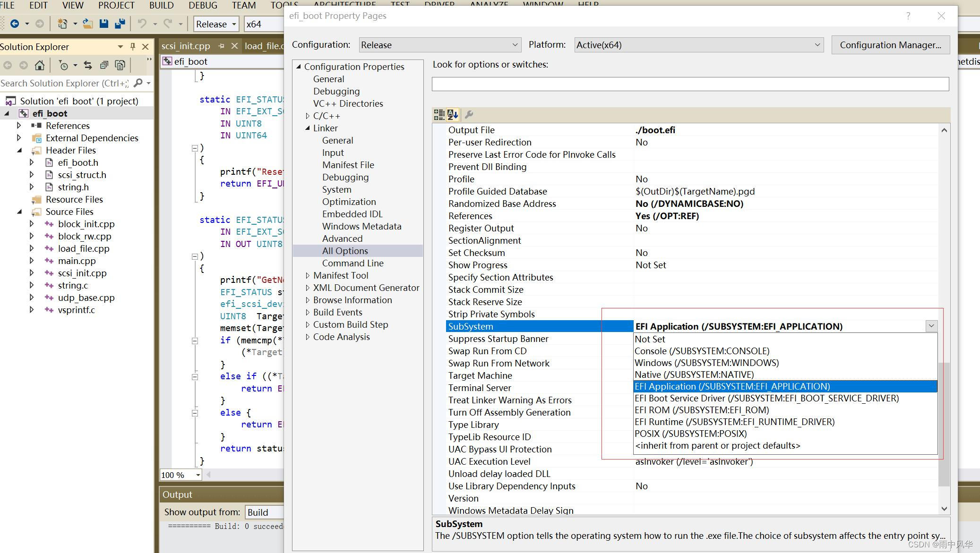Collapse the Header Files folder in Solution Explorer
The width and height of the screenshot is (980, 553).
tap(19, 150)
